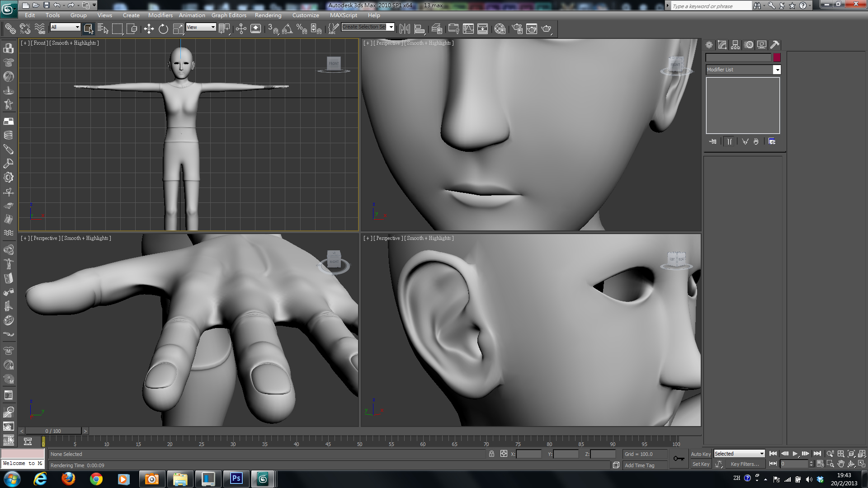Open the Rendering menu
Screen dimensions: 868x488
coord(268,15)
